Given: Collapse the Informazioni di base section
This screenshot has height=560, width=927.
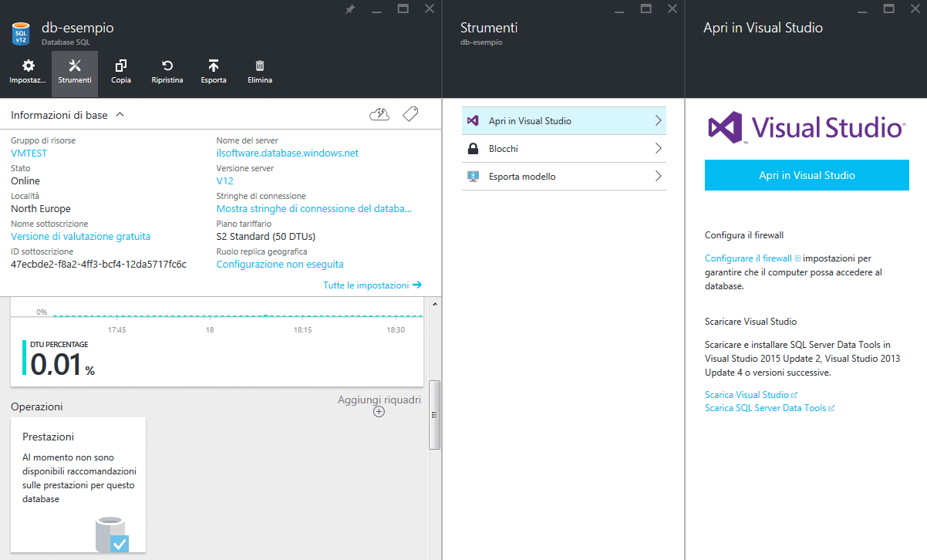Looking at the screenshot, I should point(120,115).
